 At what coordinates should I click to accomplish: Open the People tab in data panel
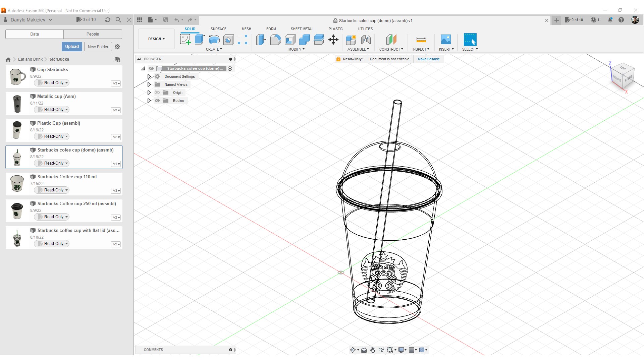(x=93, y=34)
